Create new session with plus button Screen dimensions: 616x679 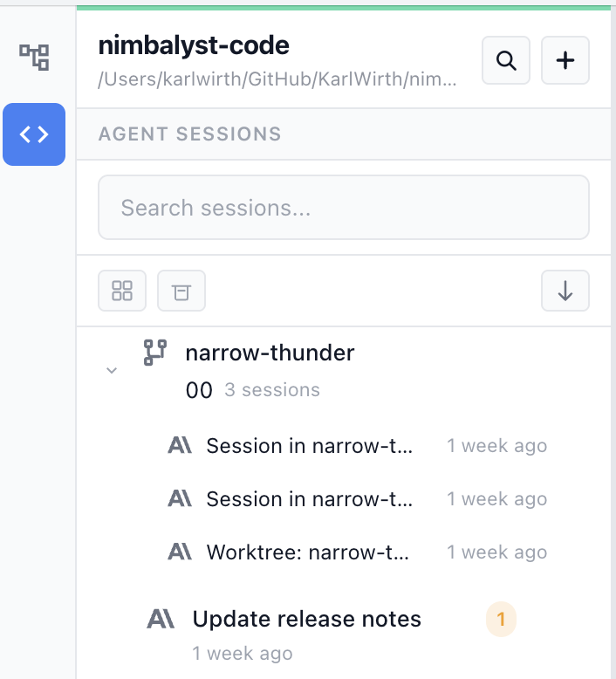point(565,60)
